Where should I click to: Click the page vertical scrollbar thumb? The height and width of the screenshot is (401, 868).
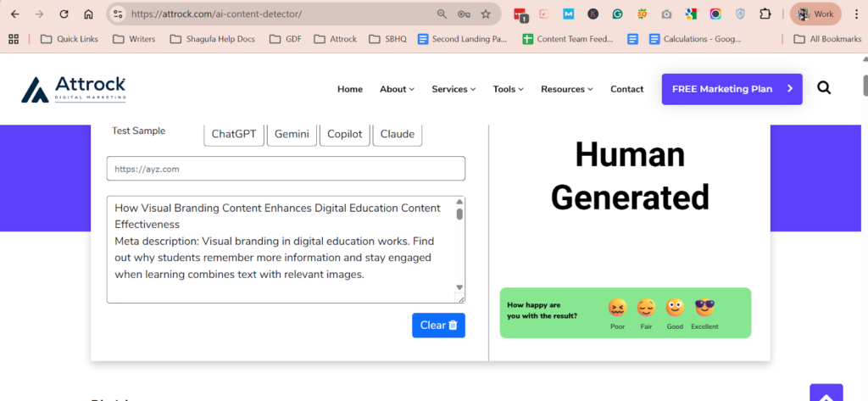pos(865,84)
